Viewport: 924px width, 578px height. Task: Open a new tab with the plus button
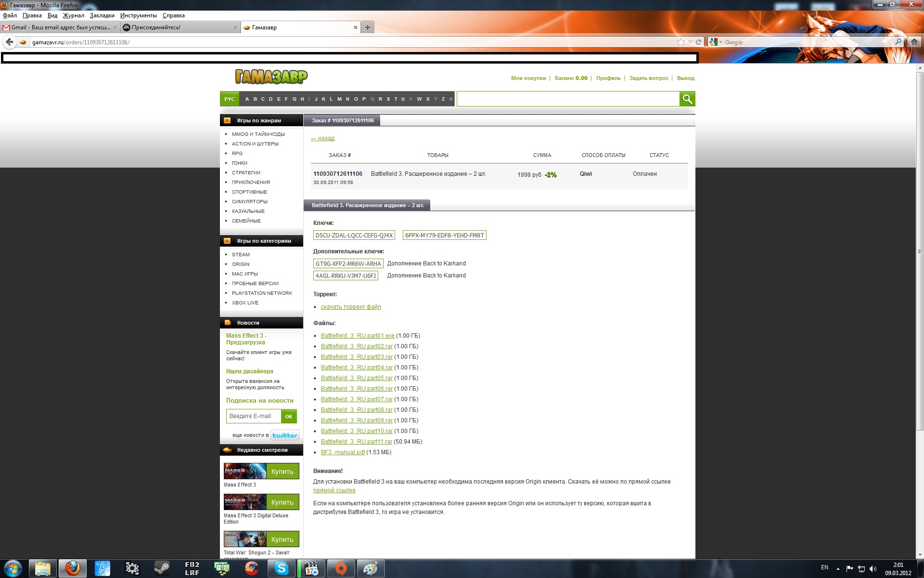point(368,27)
